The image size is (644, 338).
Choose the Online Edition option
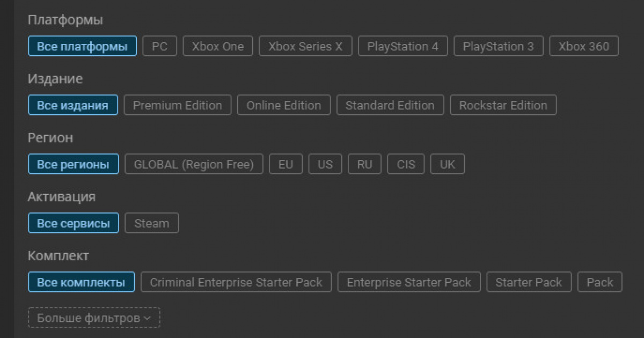284,105
